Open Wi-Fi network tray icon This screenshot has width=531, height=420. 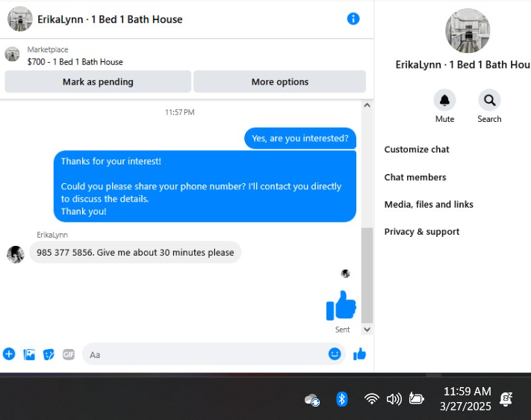click(x=371, y=398)
